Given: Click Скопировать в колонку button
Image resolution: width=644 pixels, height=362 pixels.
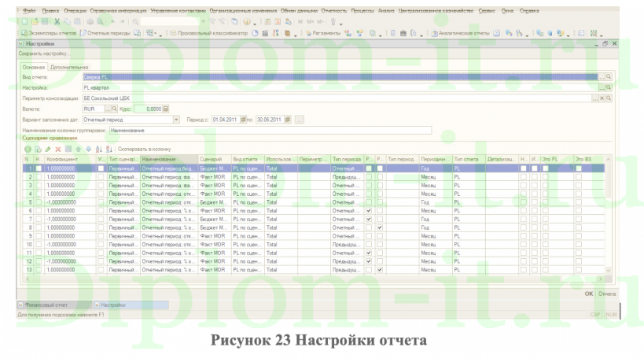Looking at the screenshot, I should point(144,150).
